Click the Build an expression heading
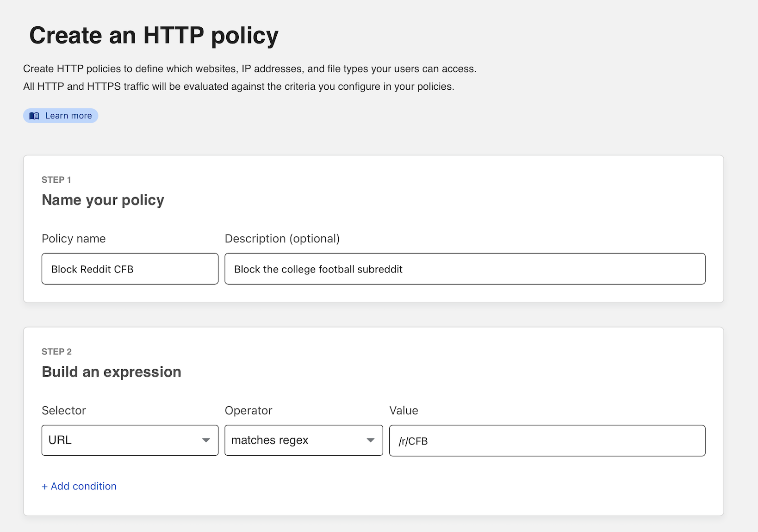This screenshot has height=532, width=758. [111, 371]
